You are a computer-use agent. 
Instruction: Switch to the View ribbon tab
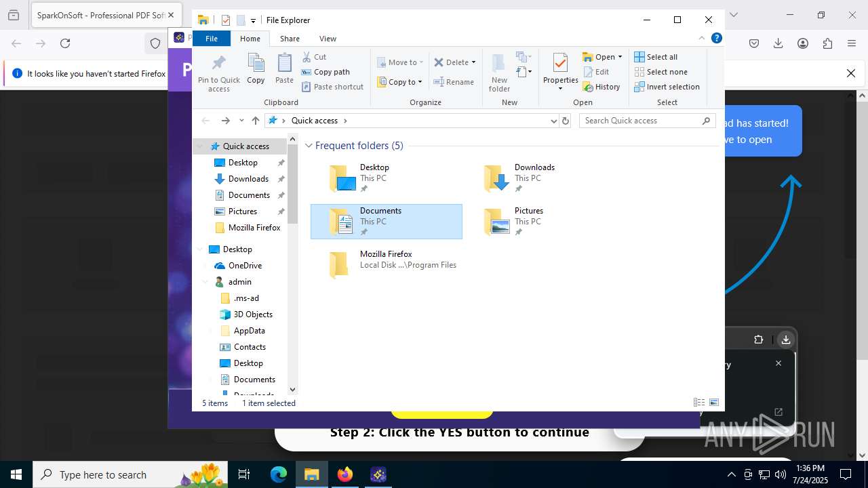(x=328, y=39)
